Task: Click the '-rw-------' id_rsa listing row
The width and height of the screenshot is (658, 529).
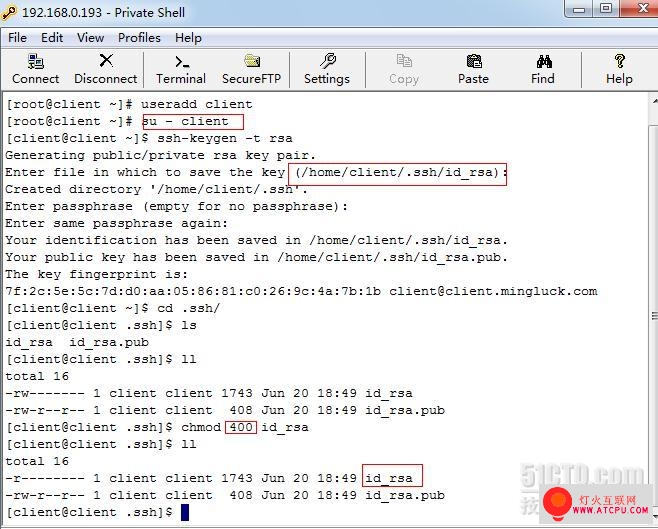Action: tap(209, 393)
